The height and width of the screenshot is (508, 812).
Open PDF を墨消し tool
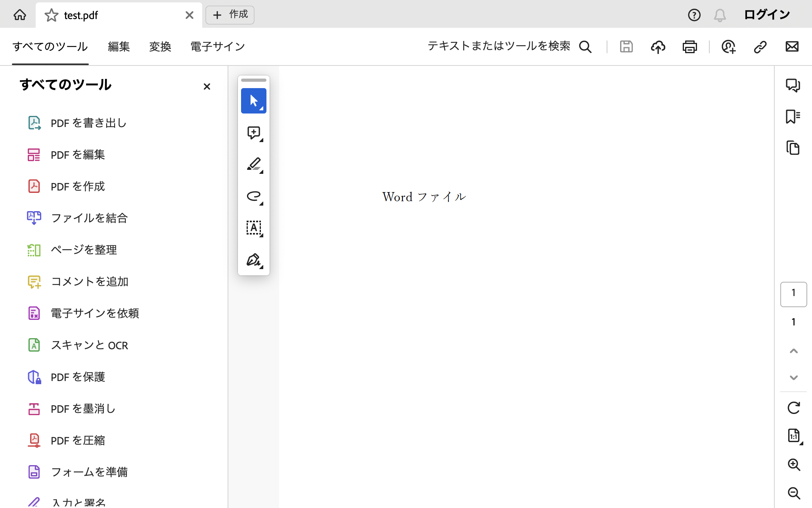point(83,409)
